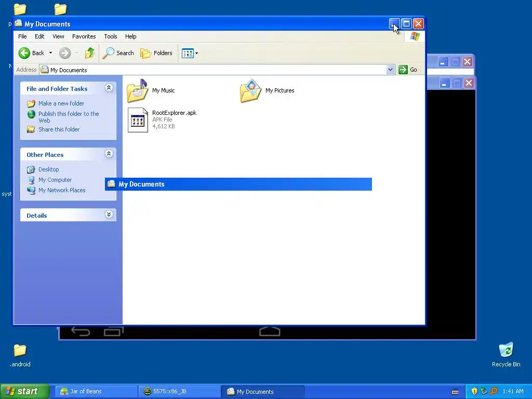This screenshot has width=532, height=399.
Task: Close the My Documents window
Action: [418, 24]
